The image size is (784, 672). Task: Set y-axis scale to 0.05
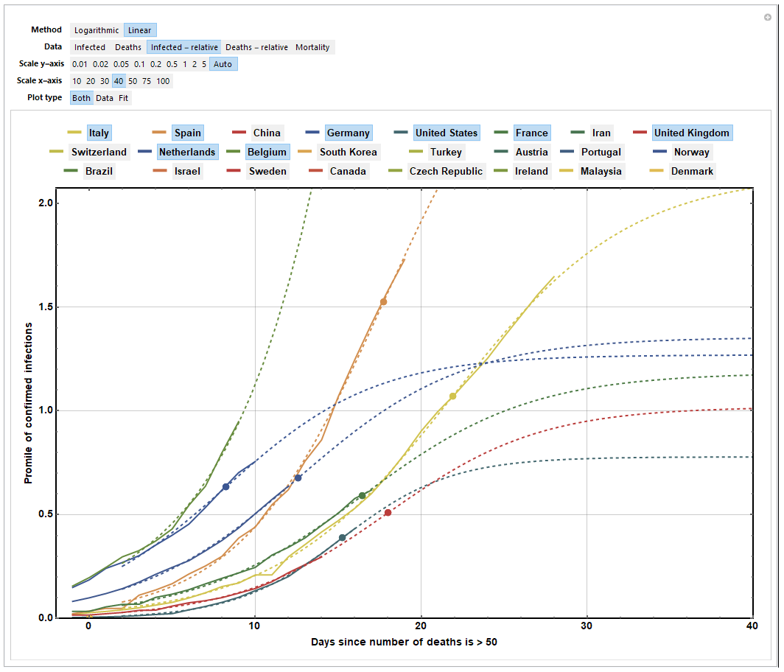[121, 65]
